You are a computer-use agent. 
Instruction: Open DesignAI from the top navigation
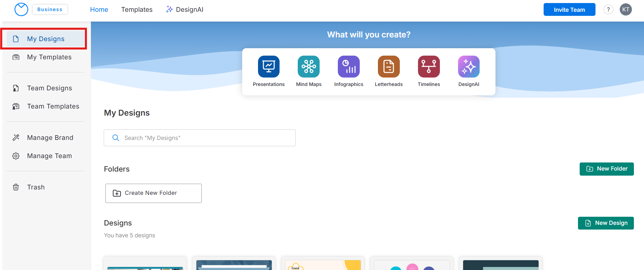(x=185, y=9)
